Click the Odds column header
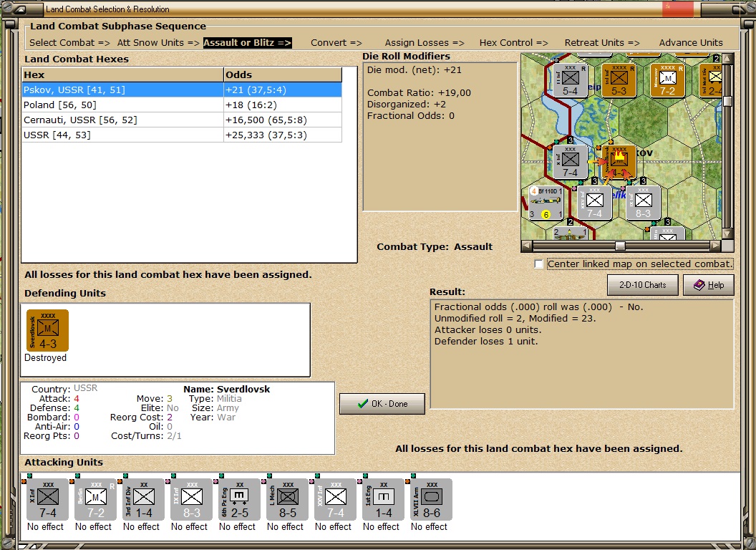 click(x=283, y=74)
